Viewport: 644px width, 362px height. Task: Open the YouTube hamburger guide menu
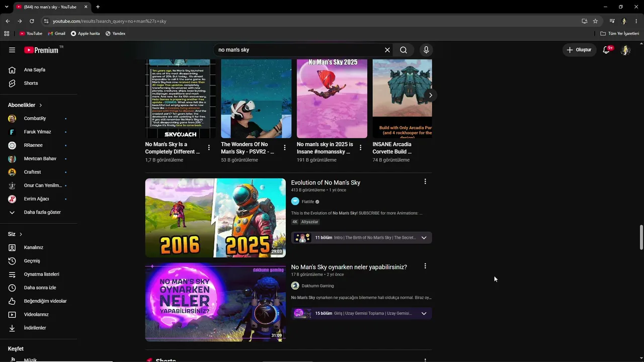point(12,50)
